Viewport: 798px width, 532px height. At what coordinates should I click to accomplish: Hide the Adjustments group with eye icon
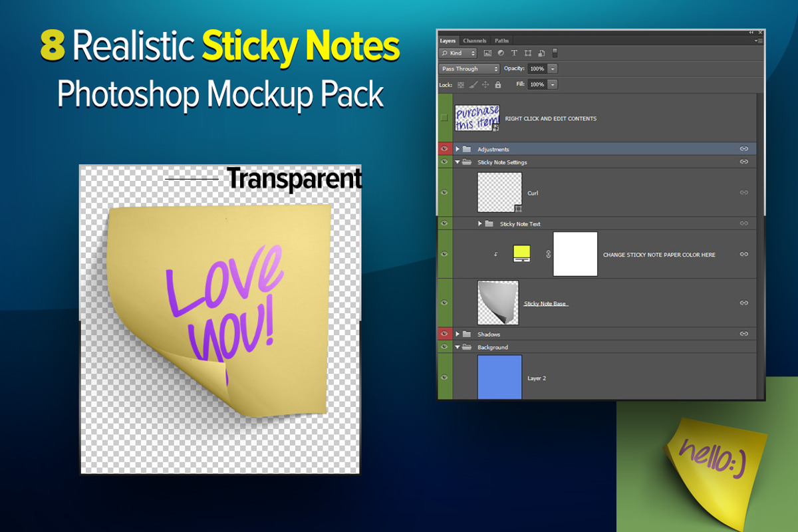tap(444, 149)
